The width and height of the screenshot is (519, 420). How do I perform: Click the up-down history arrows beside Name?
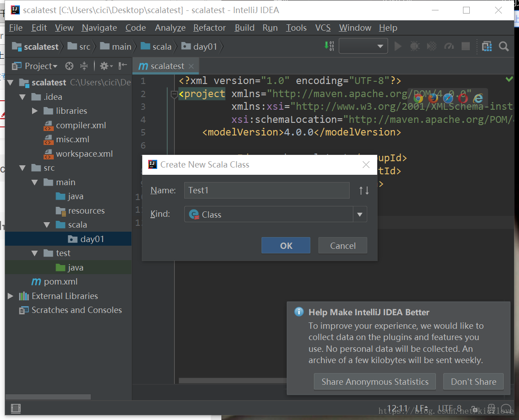tap(364, 191)
